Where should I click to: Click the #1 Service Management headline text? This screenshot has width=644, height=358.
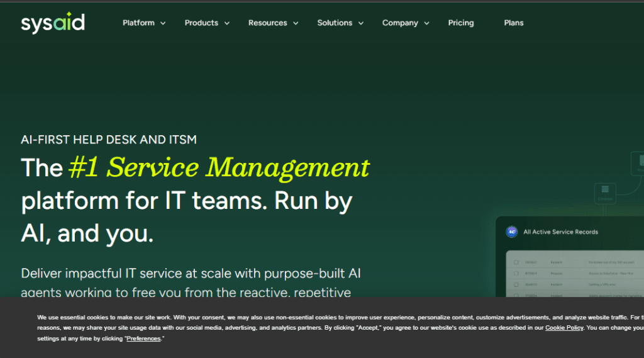219,167
